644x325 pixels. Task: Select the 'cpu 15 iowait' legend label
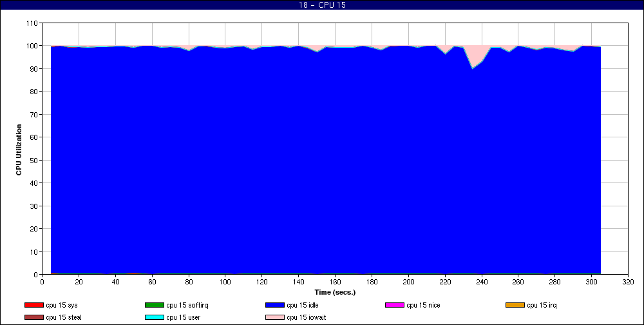click(307, 318)
